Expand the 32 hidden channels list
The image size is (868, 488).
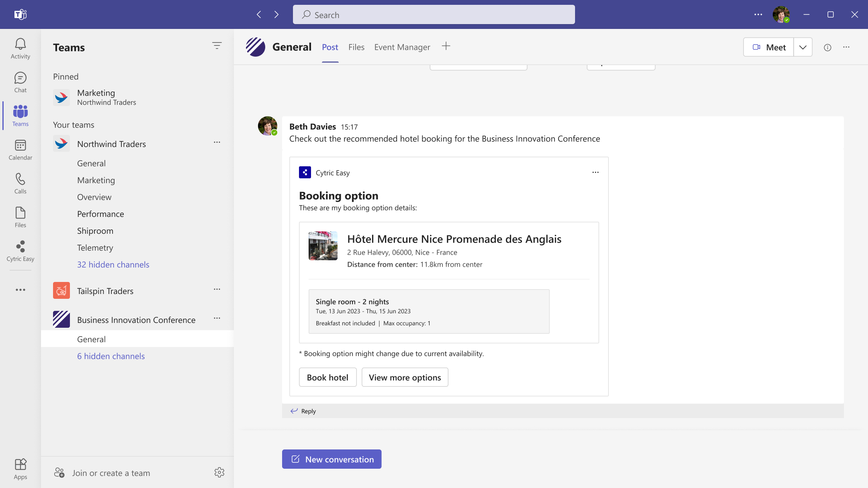(113, 264)
